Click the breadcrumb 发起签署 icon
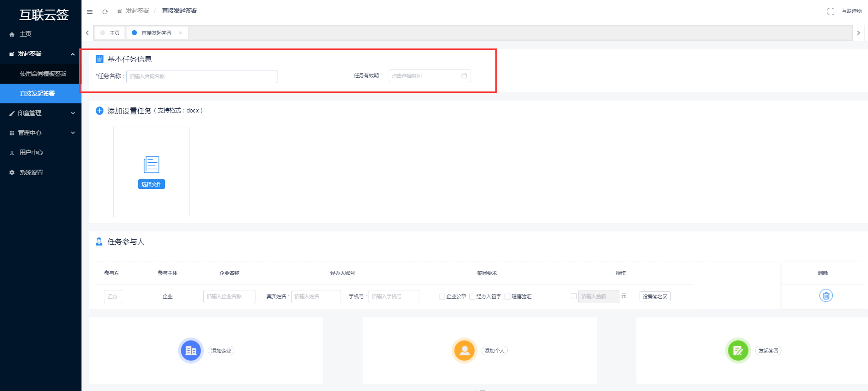This screenshot has width=868, height=391. coord(120,11)
